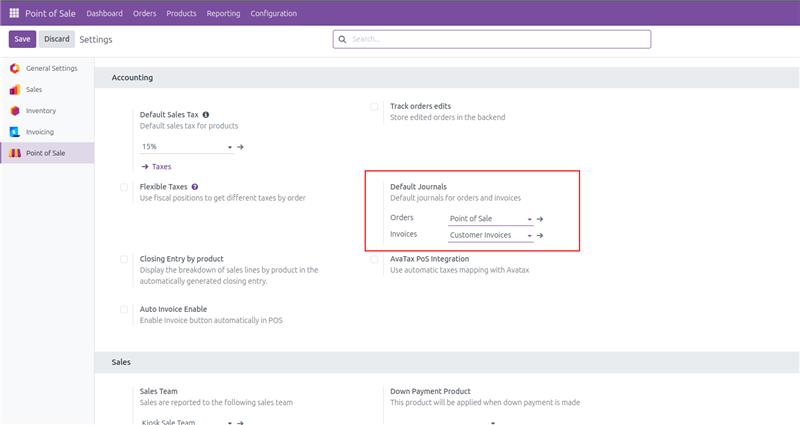Screen dimensions: 800x425
Task: Expand the Orders journal dropdown
Action: pos(490,219)
